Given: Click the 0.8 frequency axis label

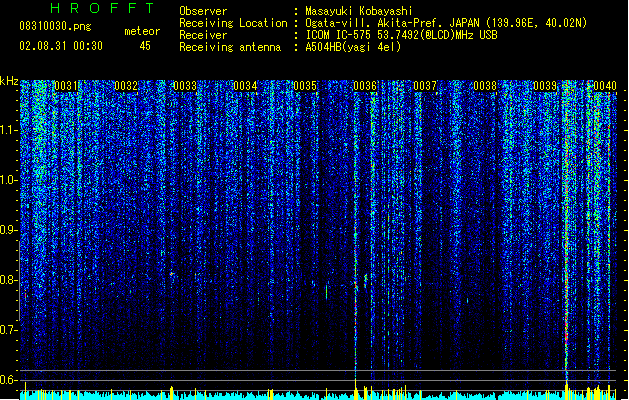Looking at the screenshot, I should coord(9,280).
